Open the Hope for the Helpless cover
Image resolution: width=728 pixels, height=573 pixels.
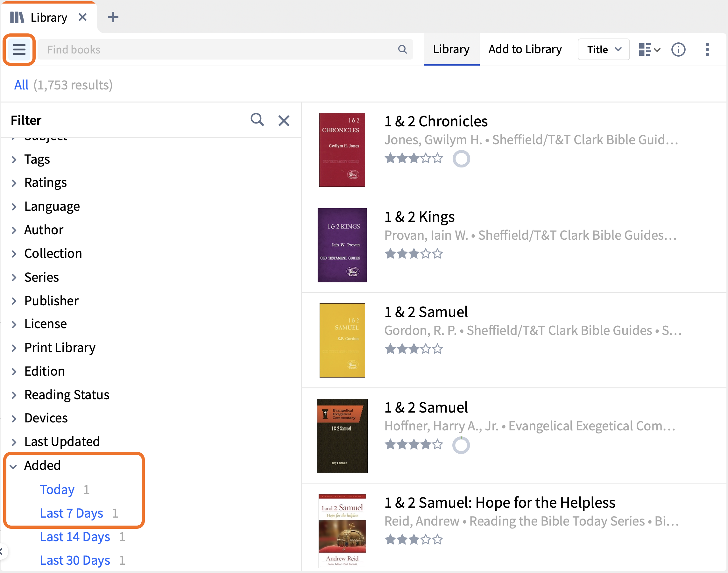[342, 531]
